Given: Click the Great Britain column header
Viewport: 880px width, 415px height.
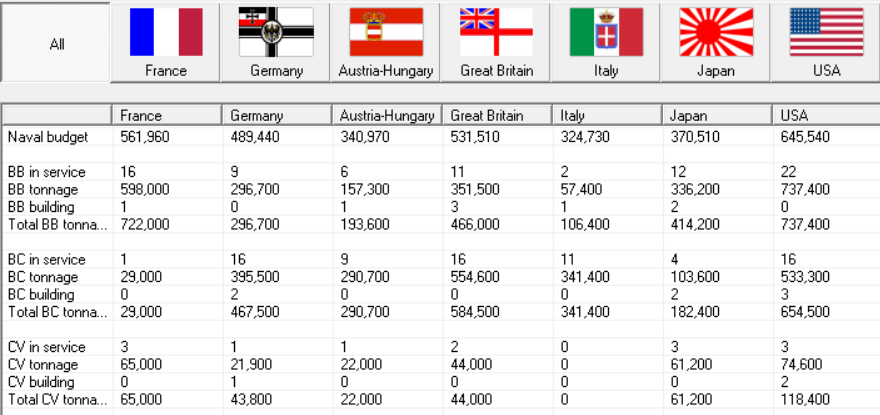Looking at the screenshot, I should tap(496, 115).
